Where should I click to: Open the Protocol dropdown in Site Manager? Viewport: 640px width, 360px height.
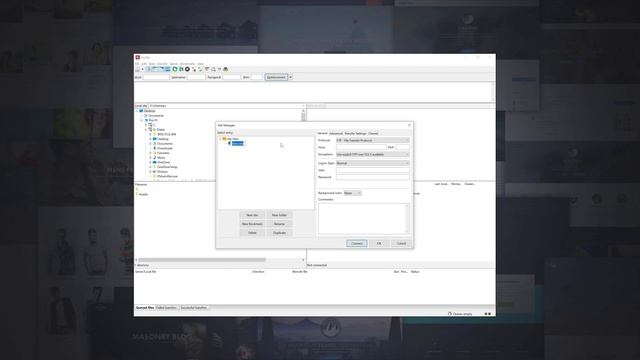click(x=372, y=140)
